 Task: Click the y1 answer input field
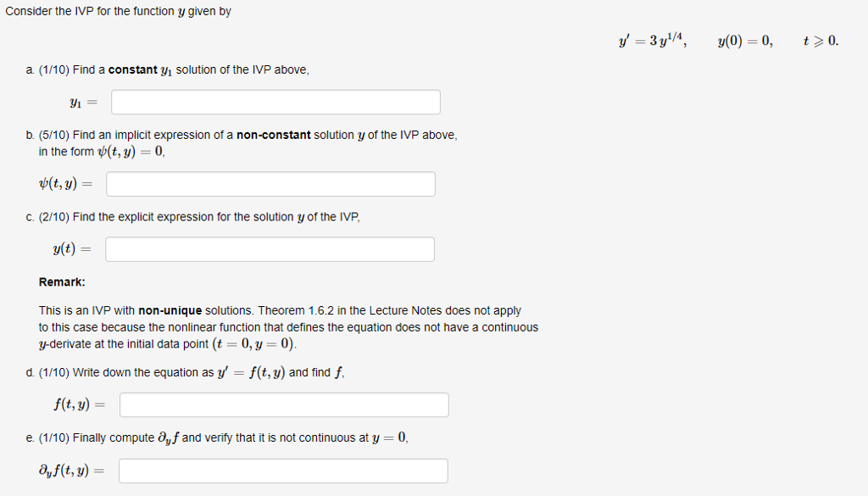pos(275,102)
